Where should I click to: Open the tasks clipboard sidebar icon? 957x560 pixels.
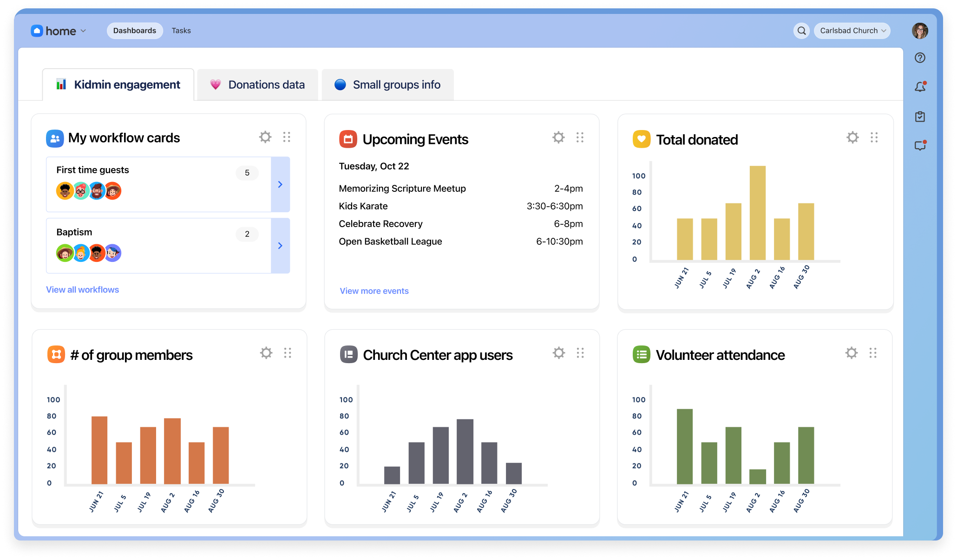click(920, 117)
